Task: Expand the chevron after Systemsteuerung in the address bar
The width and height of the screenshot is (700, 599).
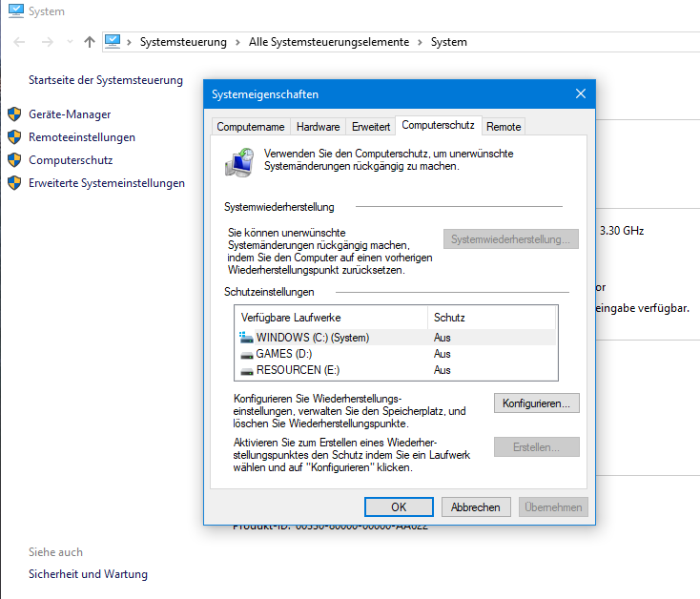Action: 238,42
